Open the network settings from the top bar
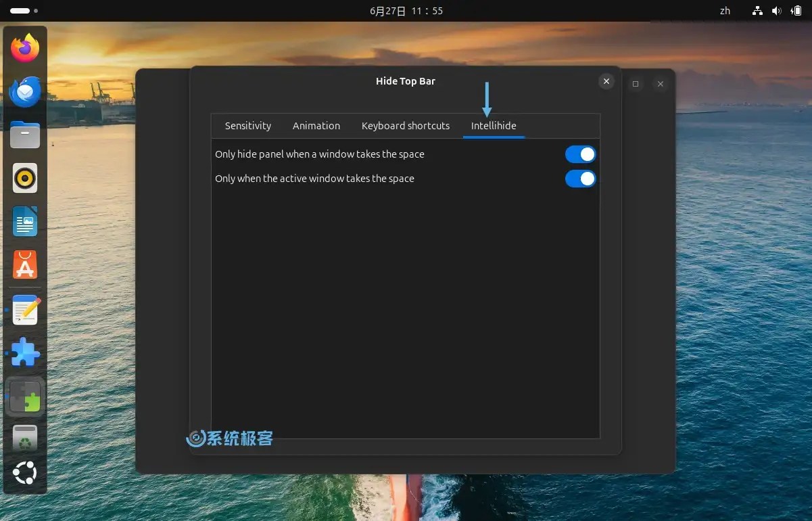Screen dimensions: 812x521 click(757, 10)
